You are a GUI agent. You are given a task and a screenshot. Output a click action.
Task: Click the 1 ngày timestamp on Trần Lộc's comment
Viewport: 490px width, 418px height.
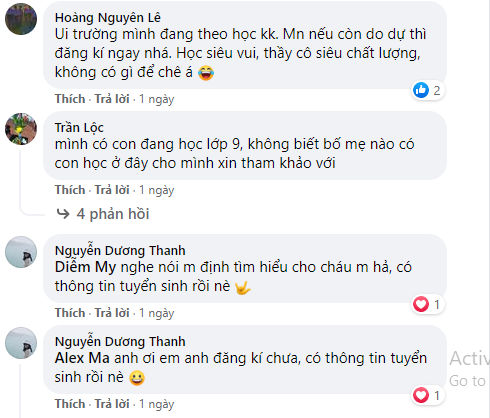(x=157, y=190)
